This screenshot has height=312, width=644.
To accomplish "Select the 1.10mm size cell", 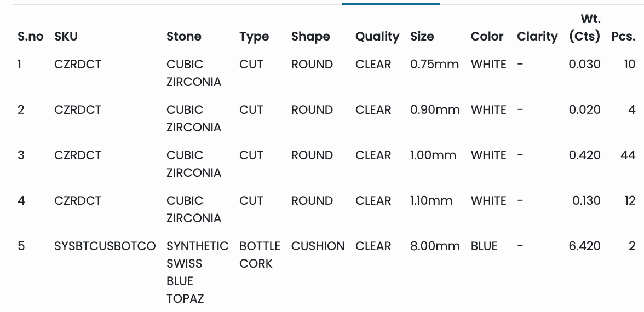I will pos(431,201).
